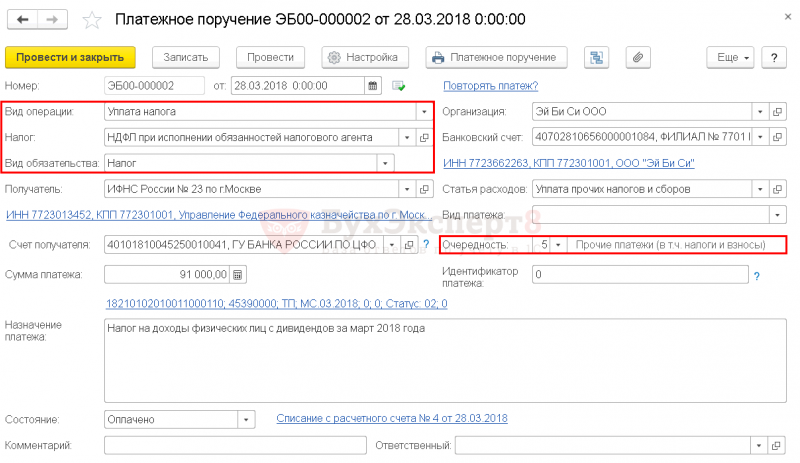Viewport: 800px width, 463px height.
Task: Click the document posted status icon
Action: pyautogui.click(x=398, y=86)
